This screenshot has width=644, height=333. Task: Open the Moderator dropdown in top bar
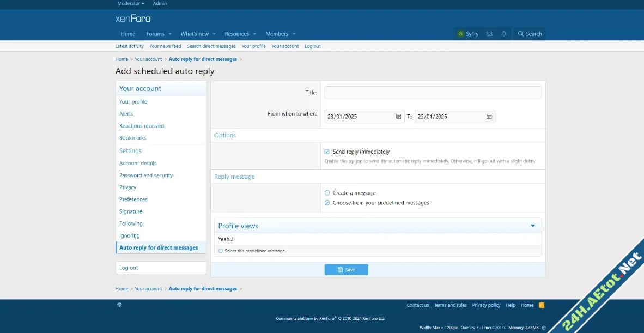click(131, 4)
